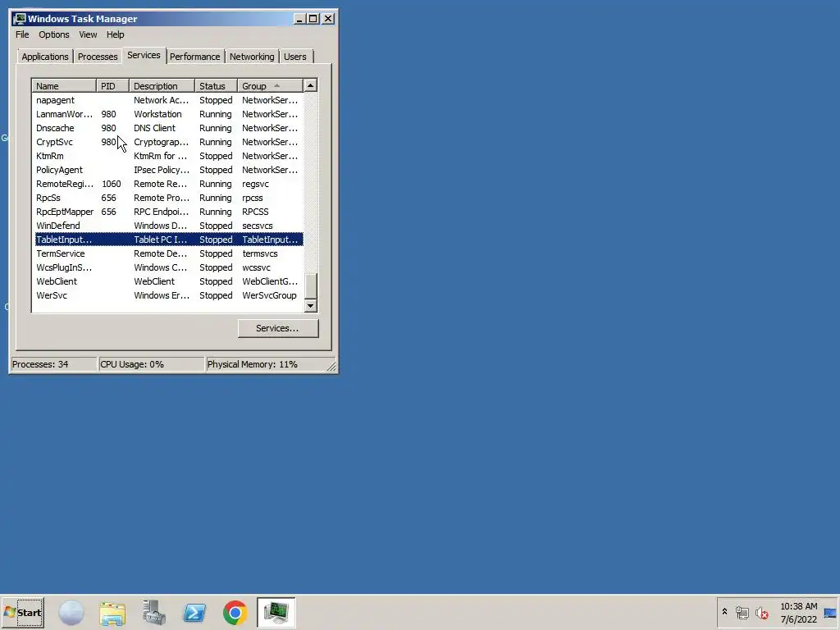The image size is (840, 630).
Task: Open the View menu
Action: (x=88, y=34)
